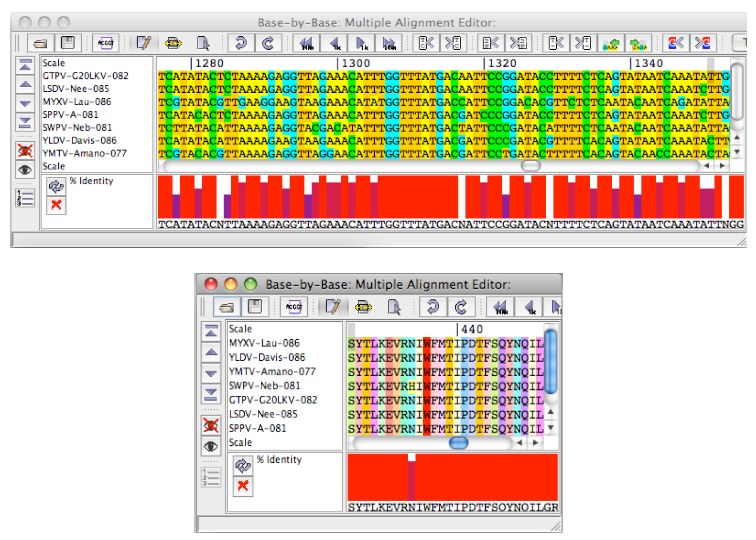Click blue horizontal scrollbar thumb in the protein window
Viewport: 756px width, 540px height.
459,443
